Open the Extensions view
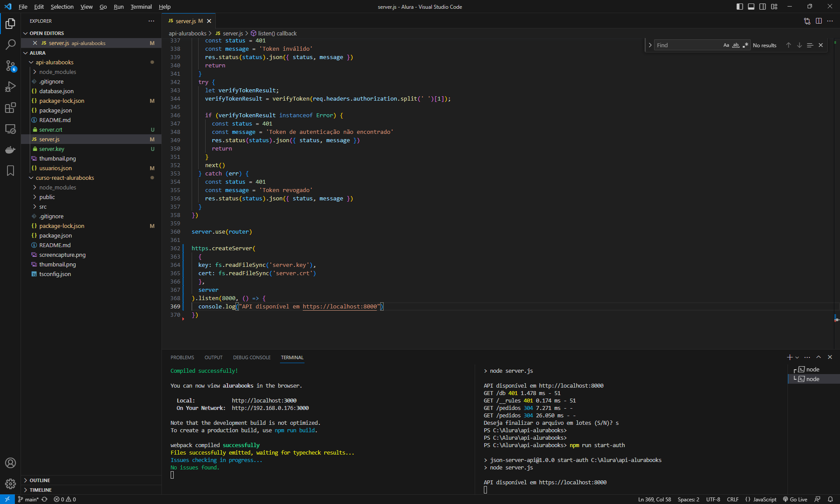Viewport: 840px width, 504px height. coord(10,108)
